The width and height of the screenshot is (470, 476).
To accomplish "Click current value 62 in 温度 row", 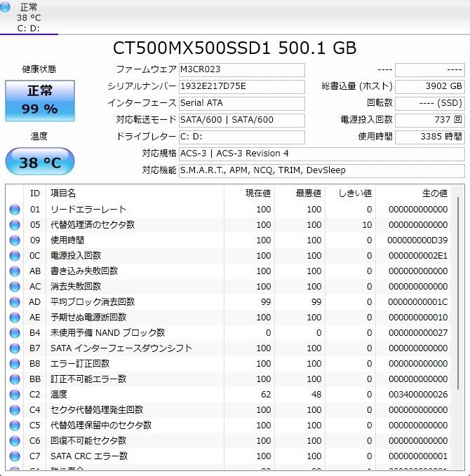I will click(266, 395).
